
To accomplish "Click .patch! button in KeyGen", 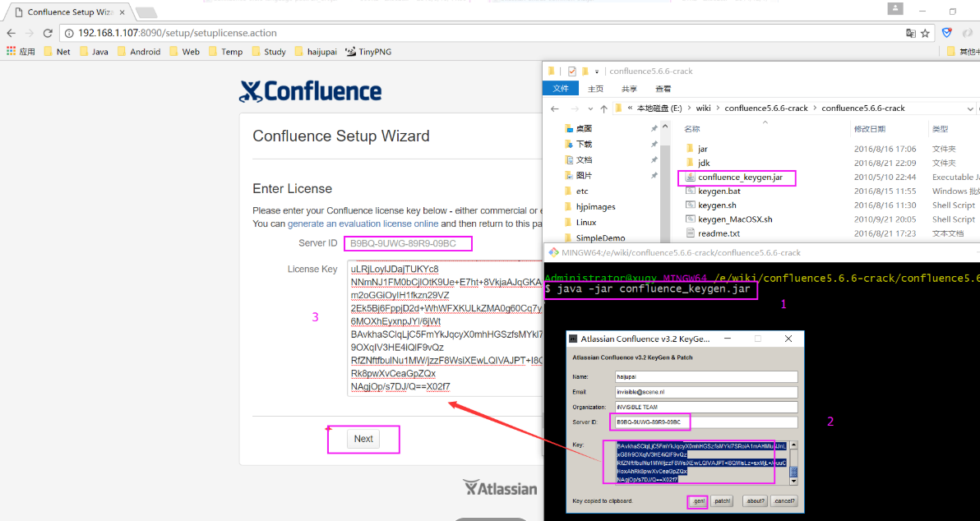I will click(722, 501).
